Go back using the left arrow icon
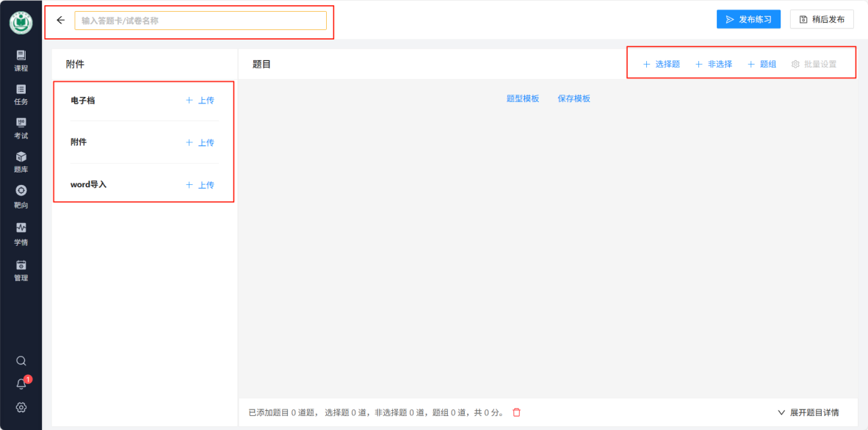Image resolution: width=868 pixels, height=430 pixels. [x=61, y=21]
